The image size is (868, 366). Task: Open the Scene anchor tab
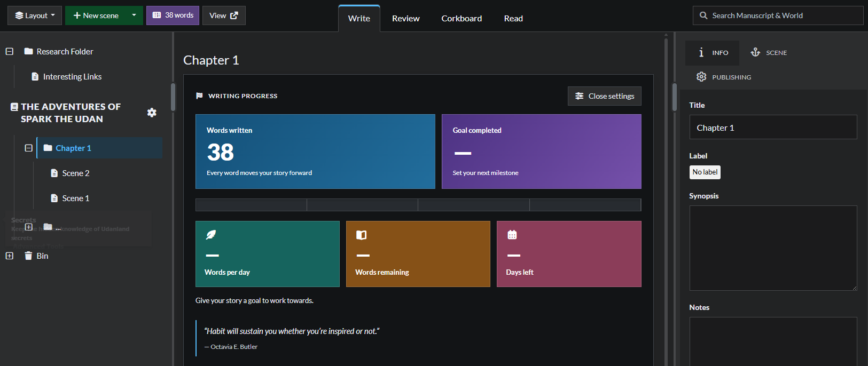click(x=769, y=53)
